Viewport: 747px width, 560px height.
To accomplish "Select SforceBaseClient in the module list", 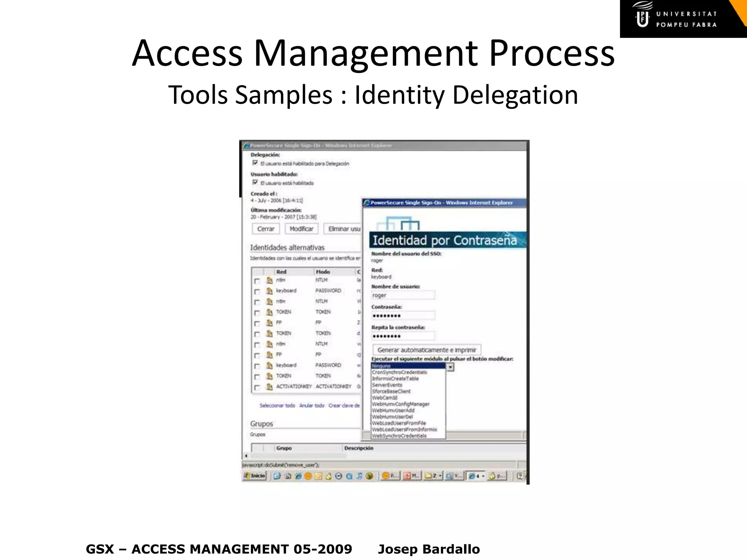I will 408,391.
